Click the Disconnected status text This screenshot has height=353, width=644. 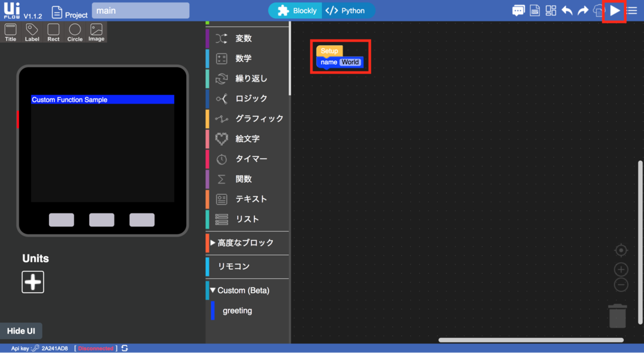[x=96, y=349]
